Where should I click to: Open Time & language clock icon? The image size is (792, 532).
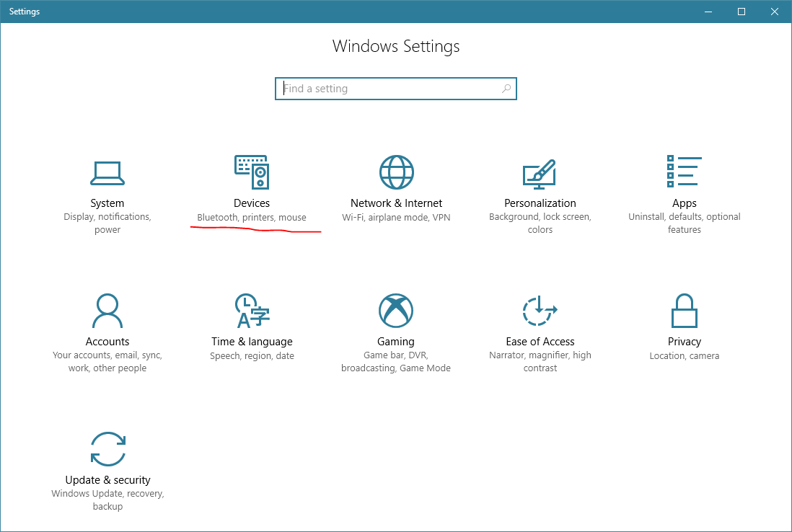click(252, 311)
